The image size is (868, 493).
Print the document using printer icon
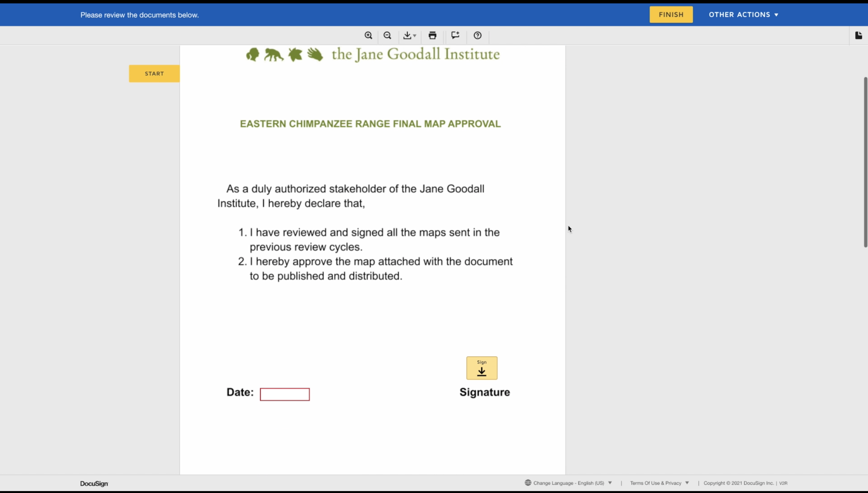pos(432,36)
